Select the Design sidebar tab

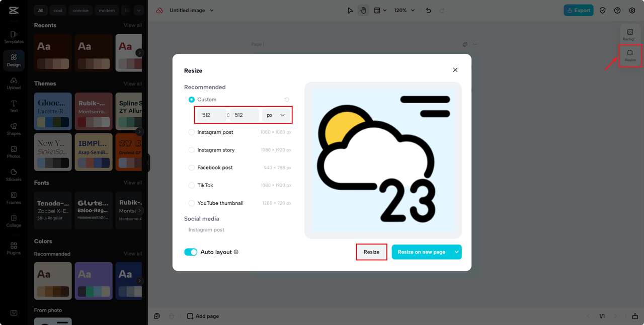(x=14, y=60)
